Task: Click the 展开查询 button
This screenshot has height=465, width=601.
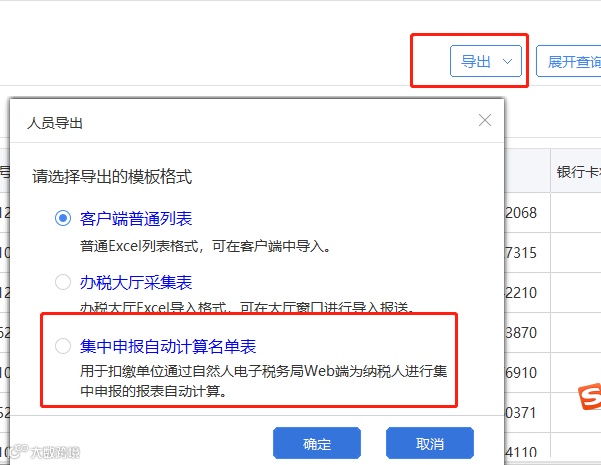Action: [x=569, y=61]
